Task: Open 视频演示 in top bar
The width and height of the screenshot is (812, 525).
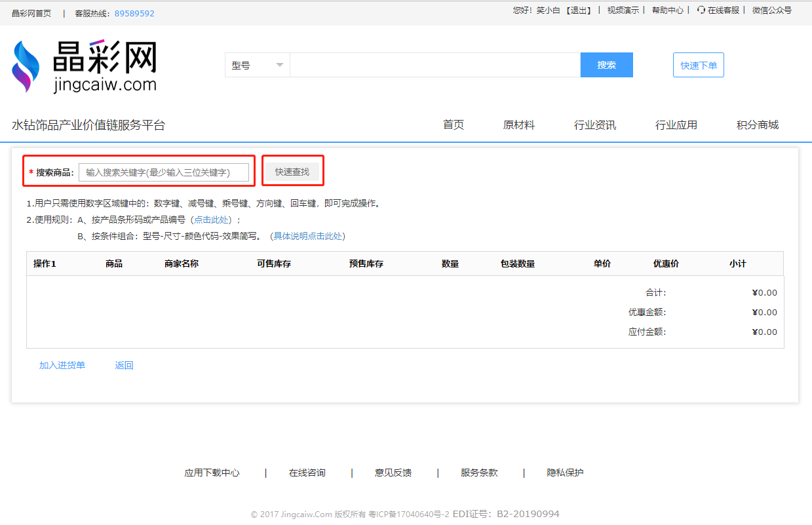Action: pyautogui.click(x=623, y=10)
